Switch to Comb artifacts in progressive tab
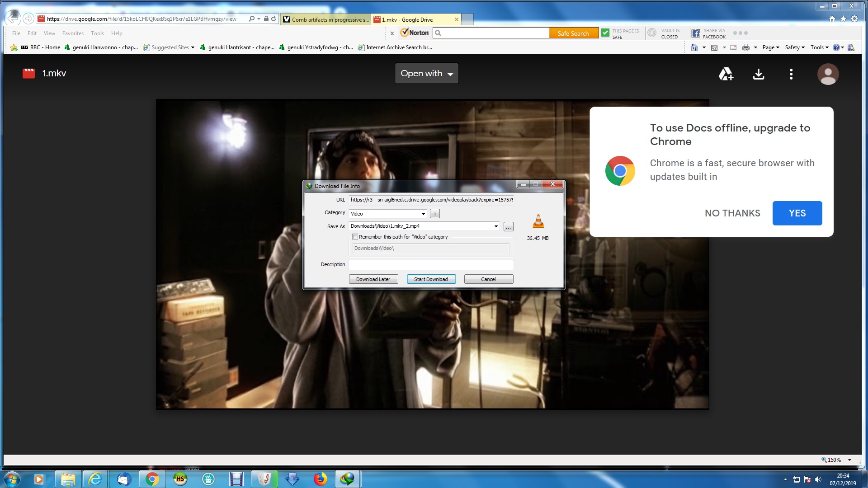Screen dimensions: 868x488 click(326, 19)
